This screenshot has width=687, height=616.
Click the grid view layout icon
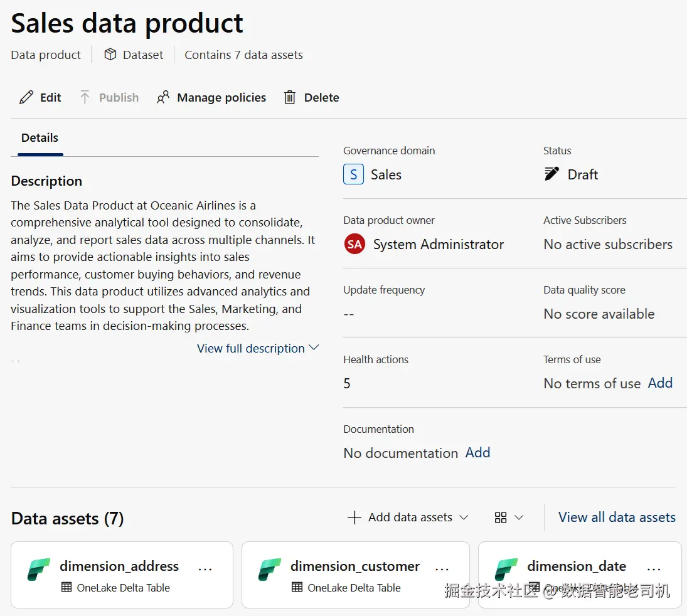pos(501,518)
